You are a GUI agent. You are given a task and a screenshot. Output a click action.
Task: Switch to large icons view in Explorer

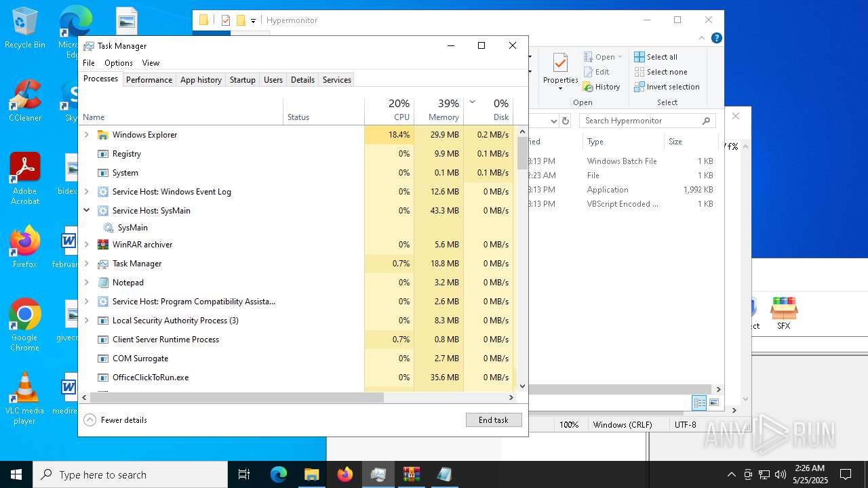[713, 403]
